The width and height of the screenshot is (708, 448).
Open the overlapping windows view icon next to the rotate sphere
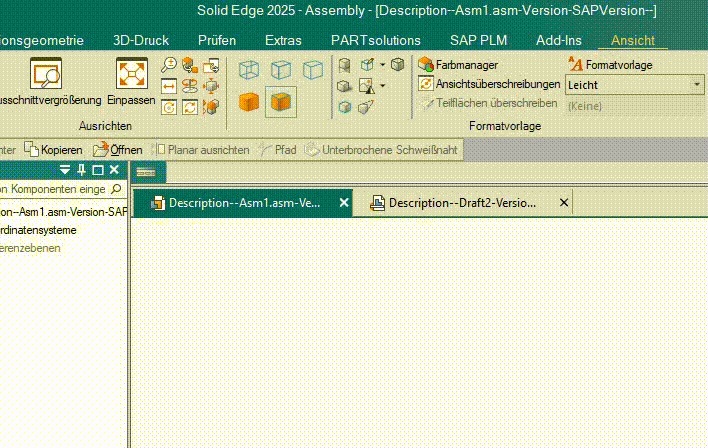[x=211, y=65]
